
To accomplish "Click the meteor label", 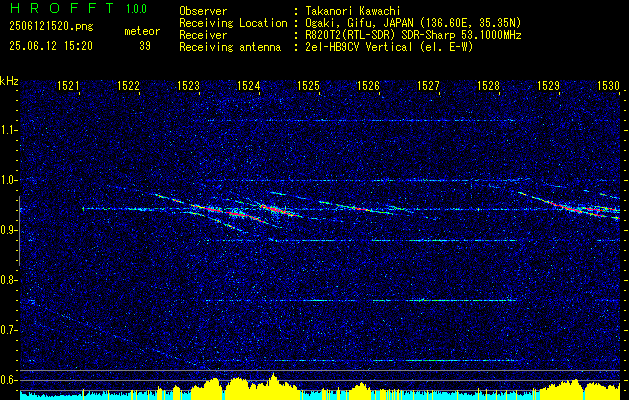I will pyautogui.click(x=142, y=32).
